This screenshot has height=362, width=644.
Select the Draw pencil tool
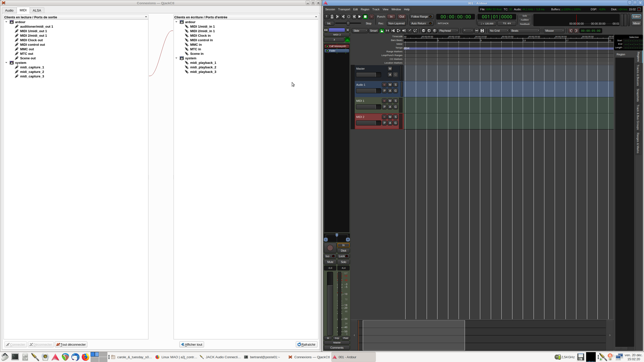coord(410,31)
